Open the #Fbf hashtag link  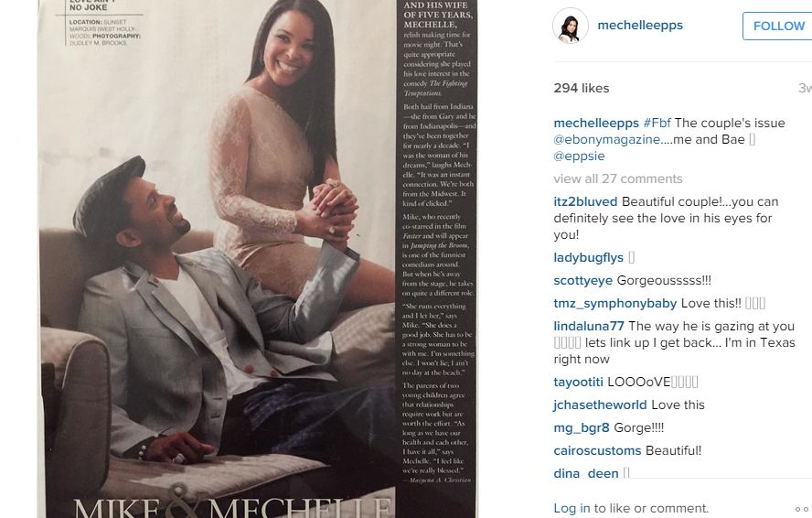click(x=657, y=123)
